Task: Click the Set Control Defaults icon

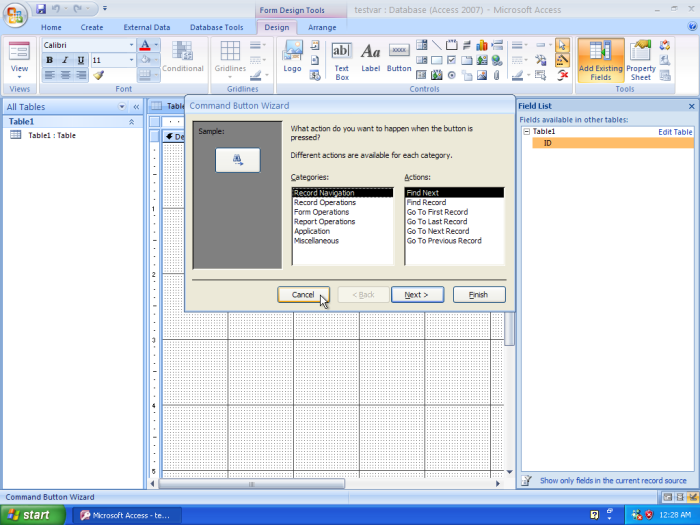Action: click(x=541, y=60)
